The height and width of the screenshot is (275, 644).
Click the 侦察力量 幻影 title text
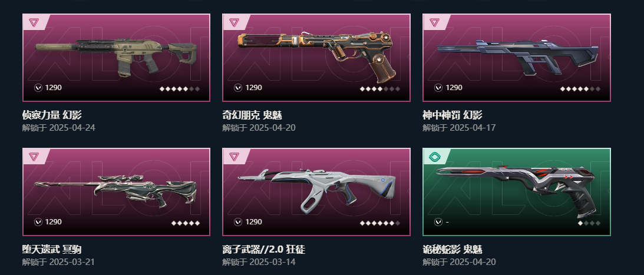(52, 115)
